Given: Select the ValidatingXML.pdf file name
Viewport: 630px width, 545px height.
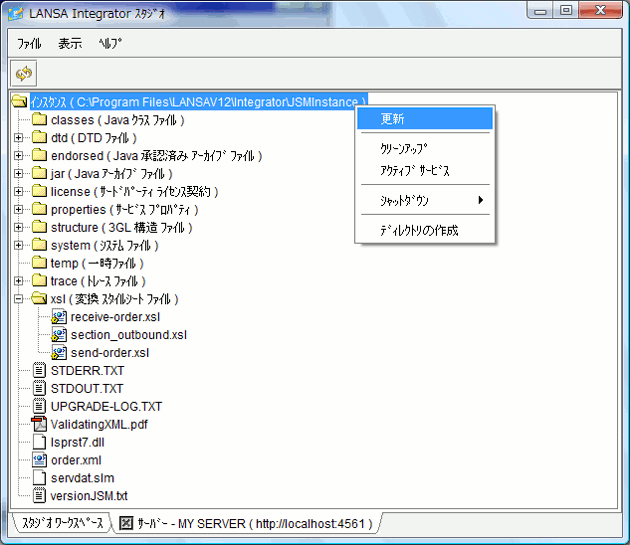Looking at the screenshot, I should pos(99,424).
